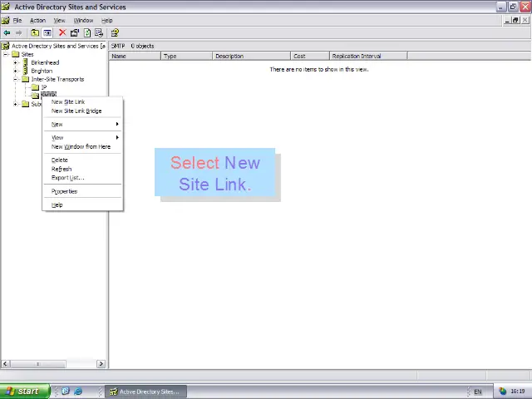The width and height of the screenshot is (532, 399).
Task: Collapse the Sites tree node
Action: point(6,54)
